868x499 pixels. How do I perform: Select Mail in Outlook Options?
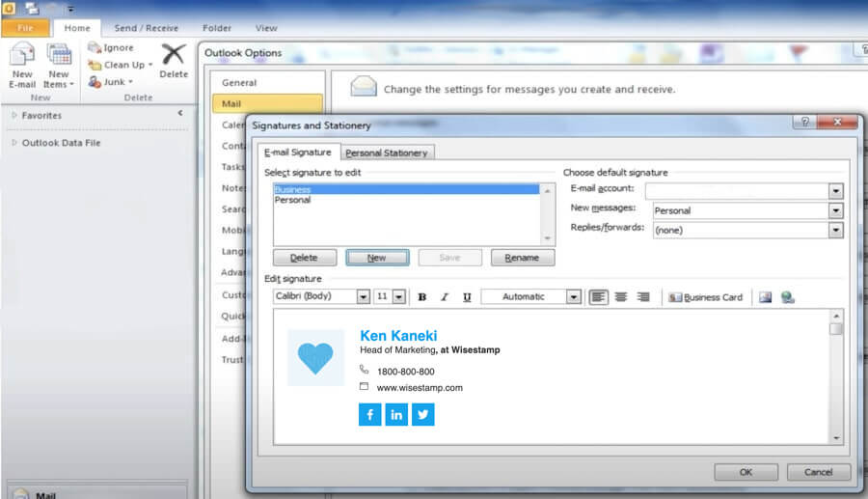click(267, 103)
